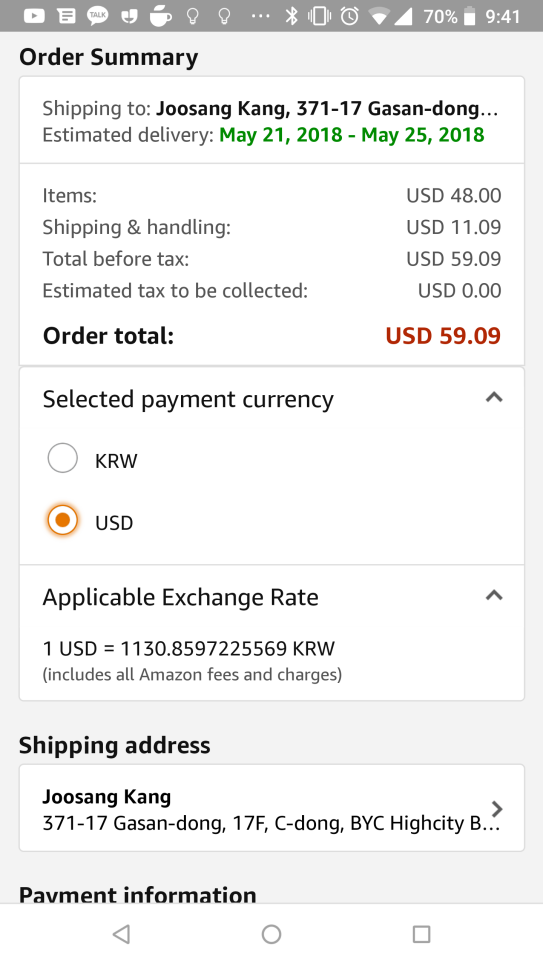Tap the Joosang Kang shipping address card
Viewport: 543px width, 966px height.
tap(272, 808)
